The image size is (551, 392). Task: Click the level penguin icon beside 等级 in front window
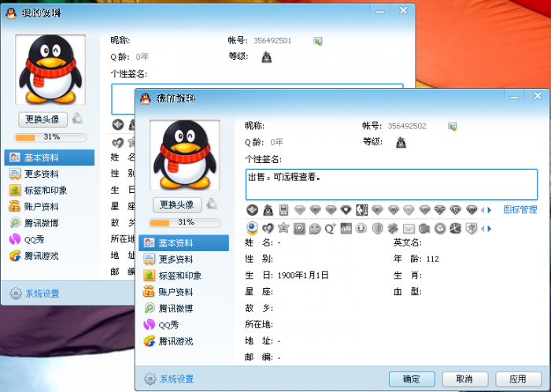click(x=401, y=142)
